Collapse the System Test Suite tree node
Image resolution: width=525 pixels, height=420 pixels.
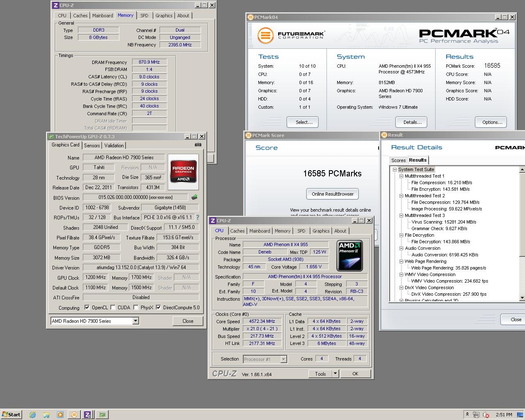[395, 169]
